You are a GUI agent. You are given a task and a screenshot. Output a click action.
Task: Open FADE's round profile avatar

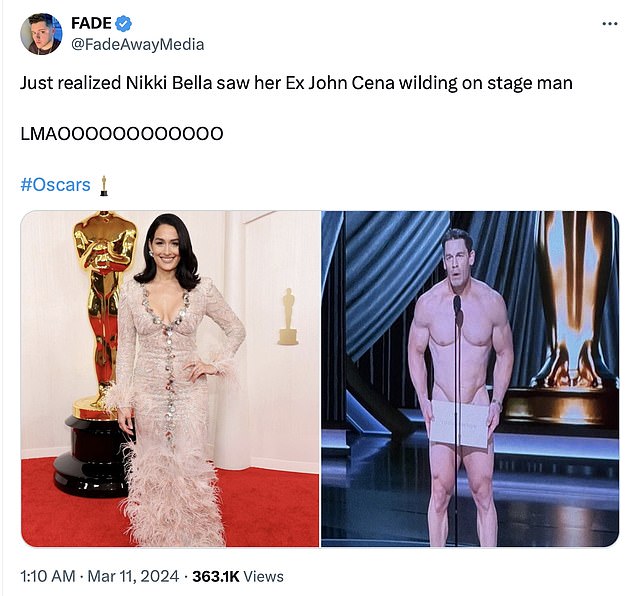(41, 34)
